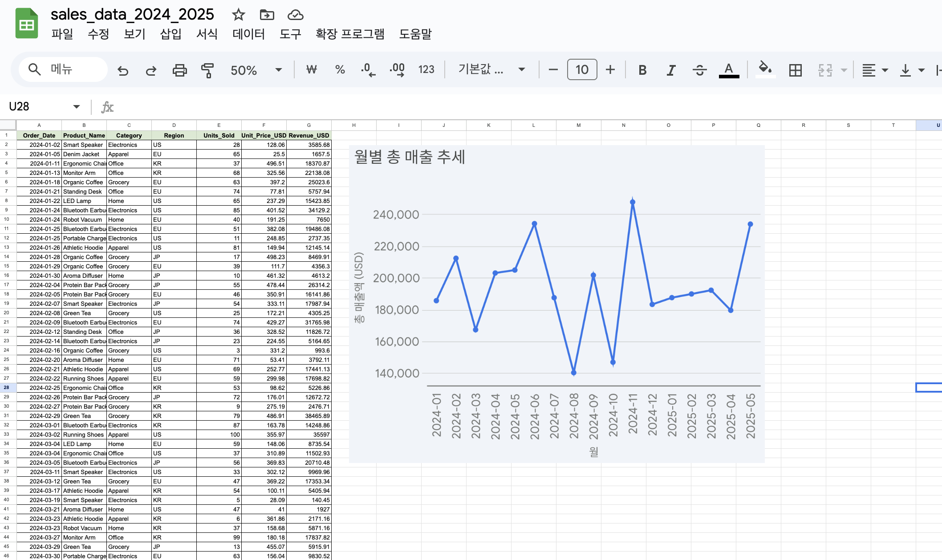Select column U header
942x560 pixels.
(x=930, y=125)
